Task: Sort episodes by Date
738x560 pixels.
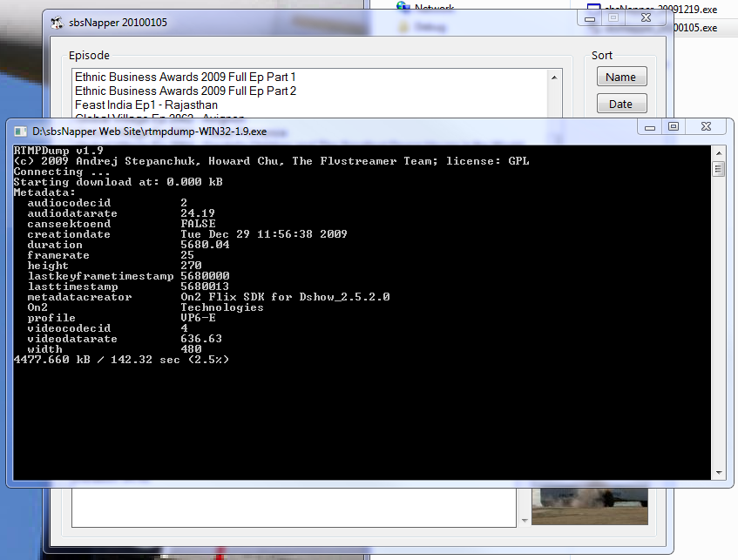Action: [622, 104]
